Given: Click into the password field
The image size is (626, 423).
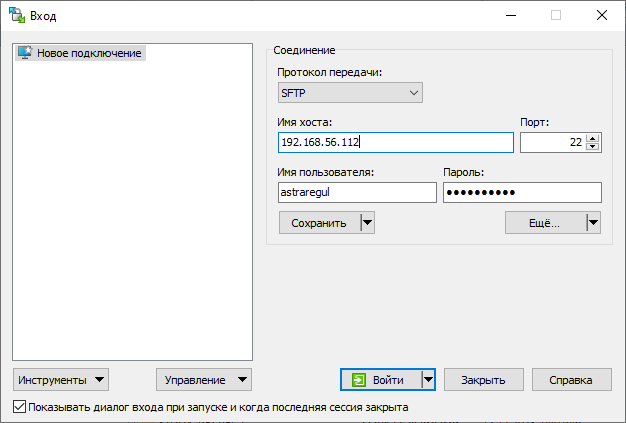Looking at the screenshot, I should 521,192.
